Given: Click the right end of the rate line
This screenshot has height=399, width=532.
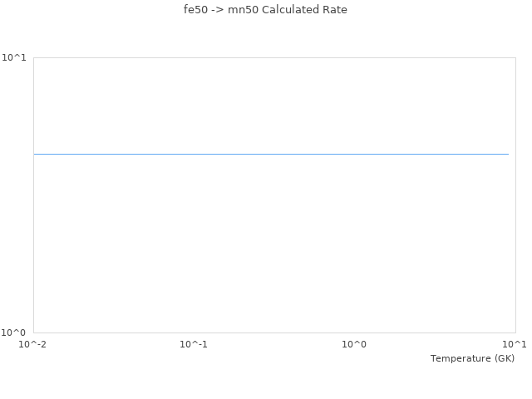Looking at the screenshot, I should tap(507, 154).
